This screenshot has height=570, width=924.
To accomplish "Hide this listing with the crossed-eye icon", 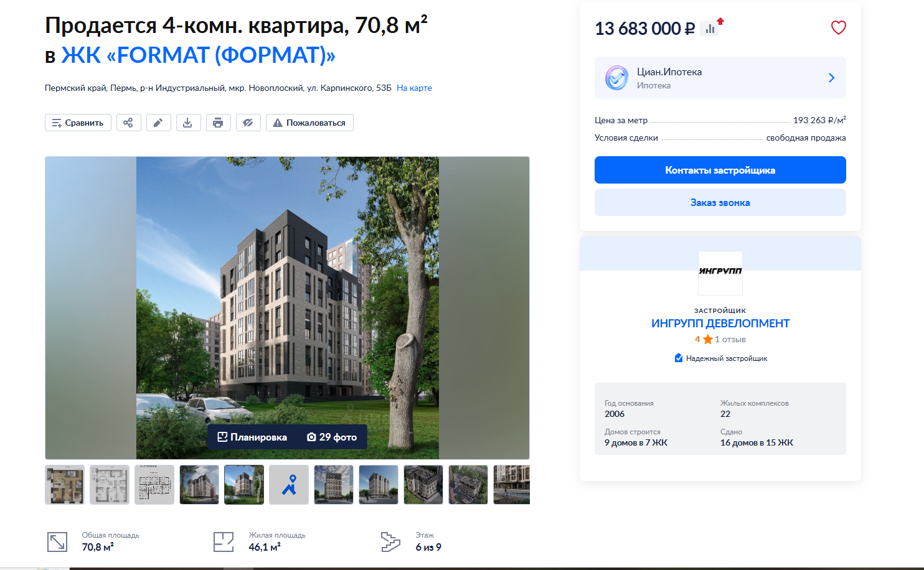I will pos(248,123).
